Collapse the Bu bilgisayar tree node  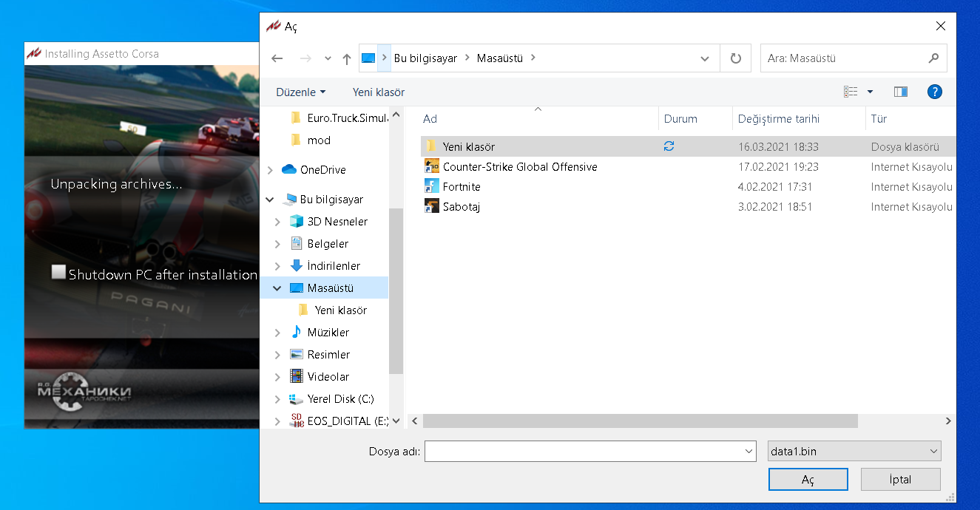pyautogui.click(x=269, y=200)
